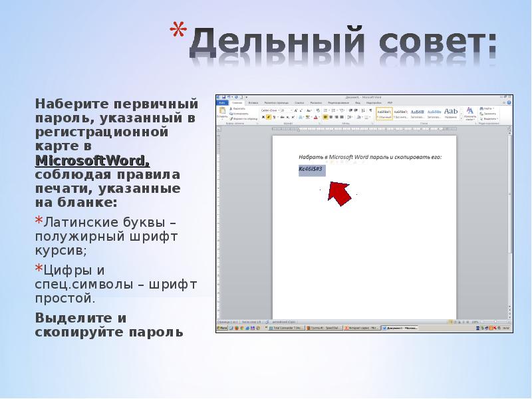The width and height of the screenshot is (532, 399).
Task: Click the language indicator in the status bar
Action: click(284, 322)
